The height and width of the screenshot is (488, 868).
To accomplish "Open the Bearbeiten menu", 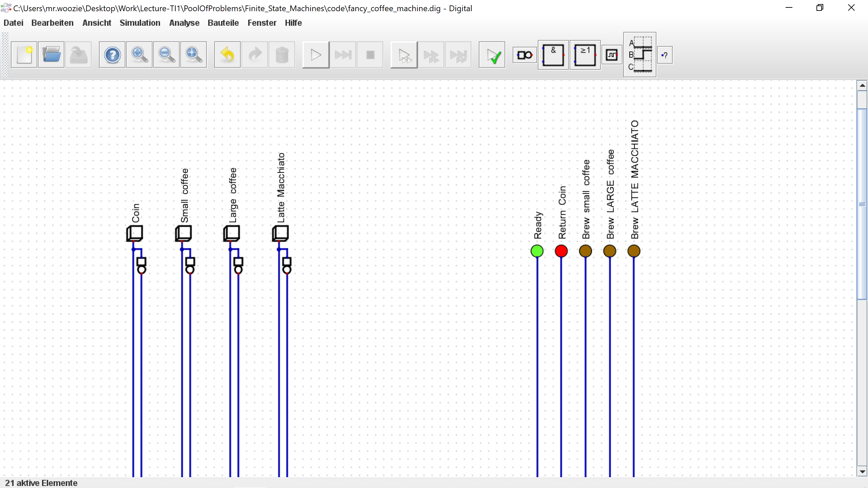I will [x=53, y=23].
